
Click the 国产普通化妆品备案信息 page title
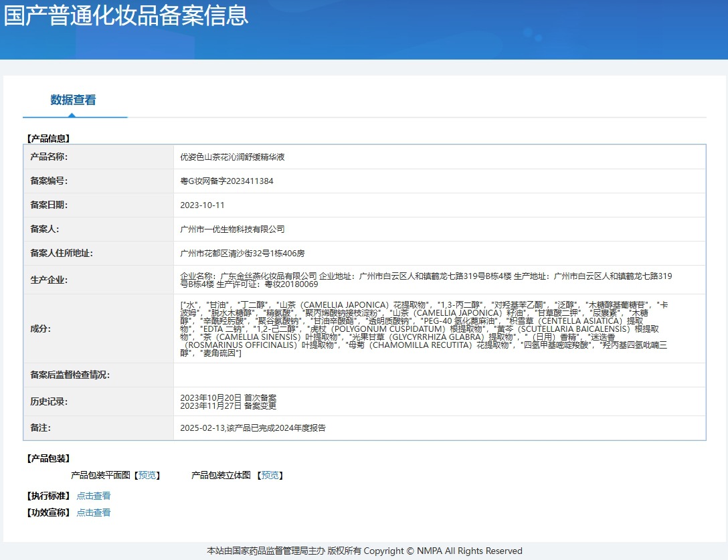[126, 16]
